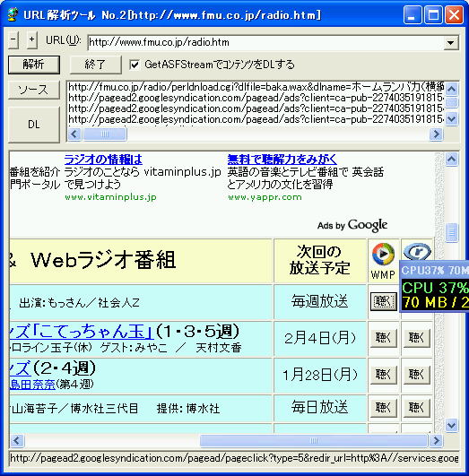Click the 終了 exit button

95,65
